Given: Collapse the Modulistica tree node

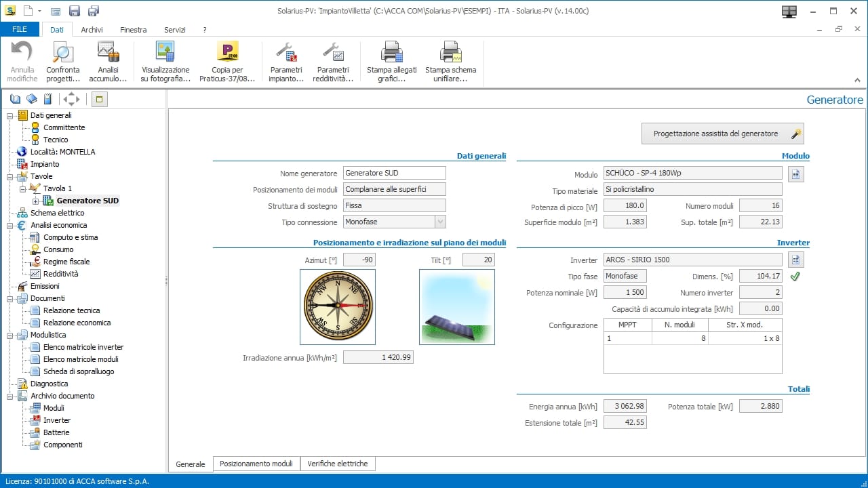Looking at the screenshot, I should (10, 335).
